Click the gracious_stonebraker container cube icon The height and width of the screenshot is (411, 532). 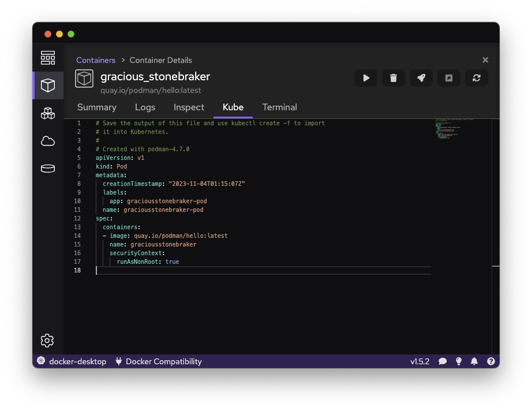point(84,79)
